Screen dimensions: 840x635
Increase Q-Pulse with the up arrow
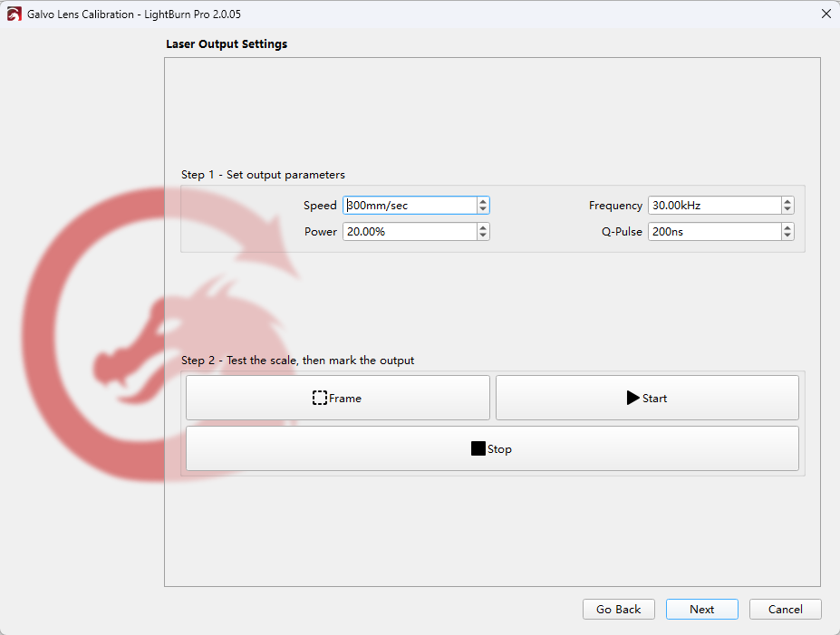787,228
